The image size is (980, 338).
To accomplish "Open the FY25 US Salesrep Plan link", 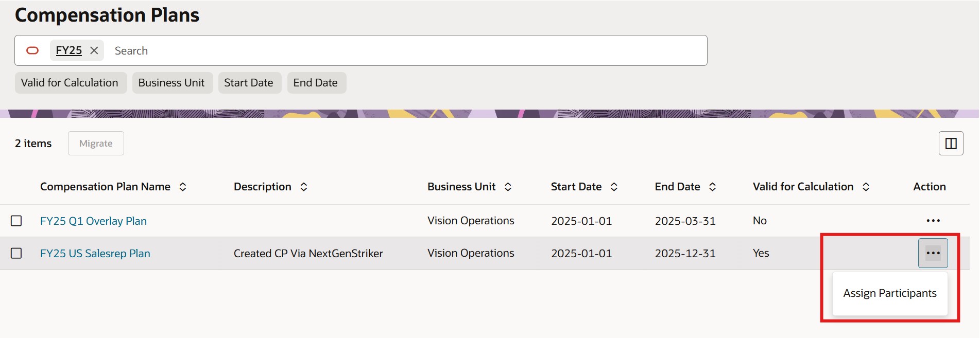I will (95, 253).
